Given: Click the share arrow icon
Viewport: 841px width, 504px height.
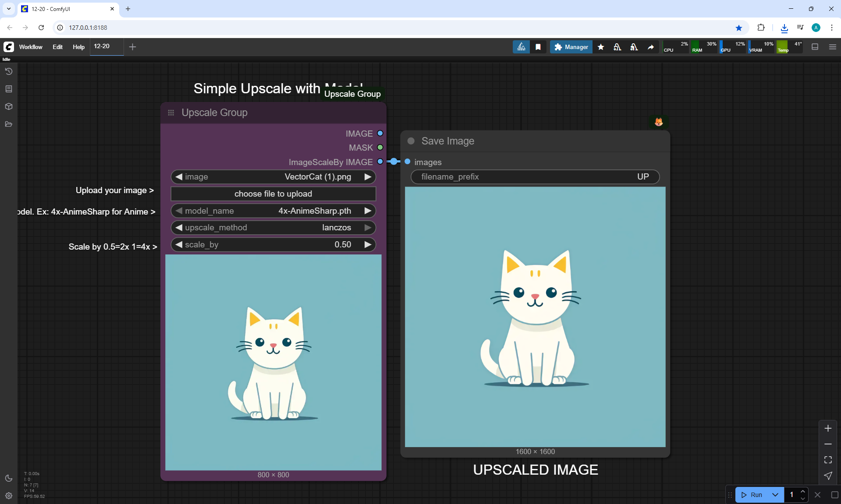Looking at the screenshot, I should [651, 47].
